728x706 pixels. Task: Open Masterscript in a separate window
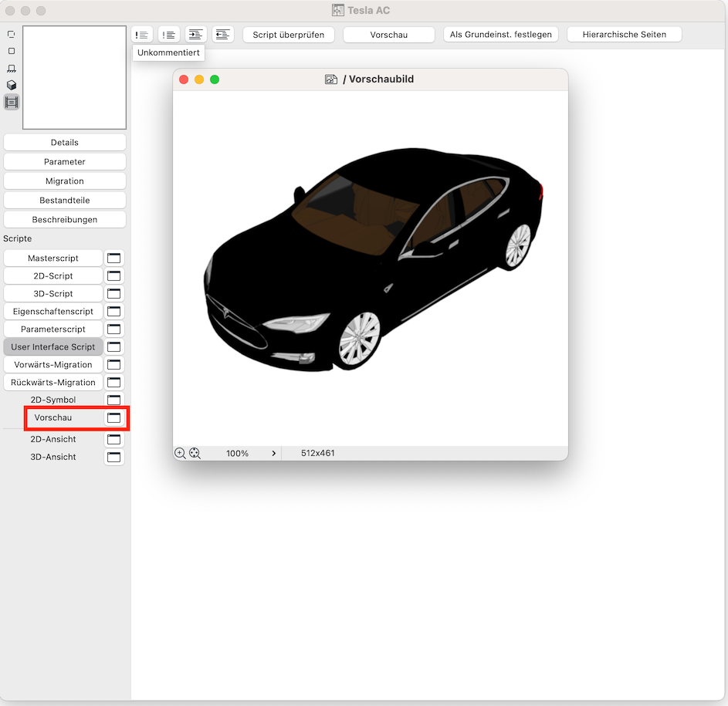pyautogui.click(x=114, y=258)
